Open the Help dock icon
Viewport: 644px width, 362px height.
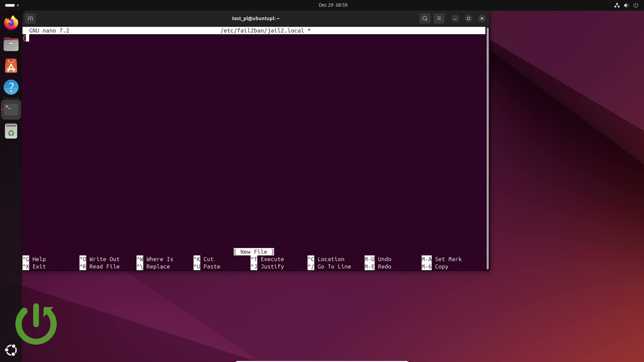(11, 87)
